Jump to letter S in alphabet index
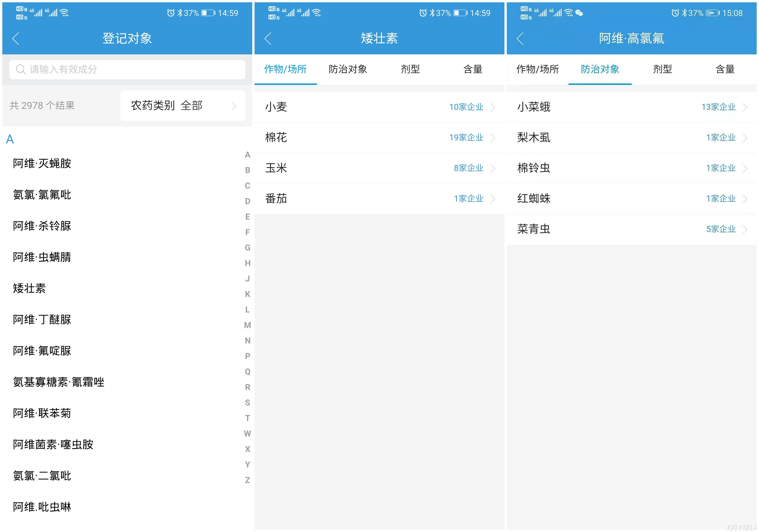Viewport: 759px width, 532px height. 247,402
